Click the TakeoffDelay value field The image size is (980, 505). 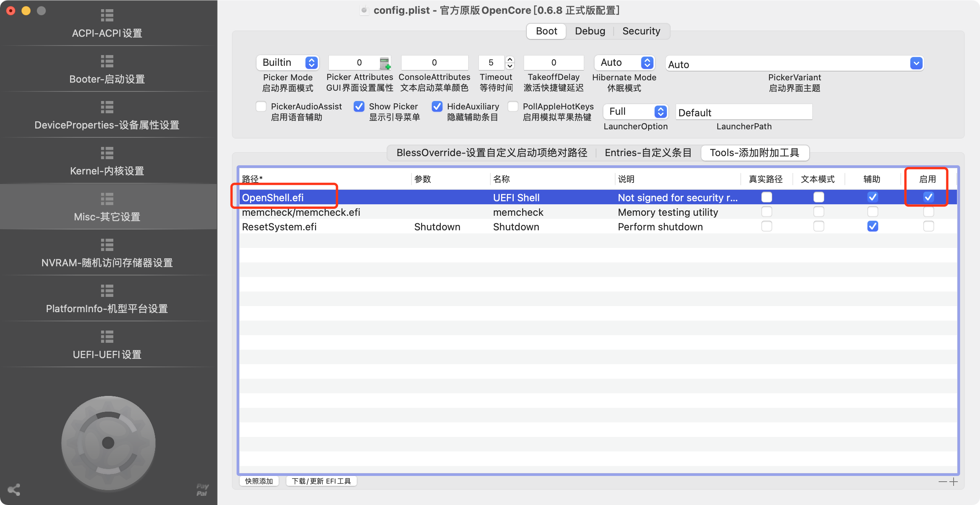click(x=554, y=63)
